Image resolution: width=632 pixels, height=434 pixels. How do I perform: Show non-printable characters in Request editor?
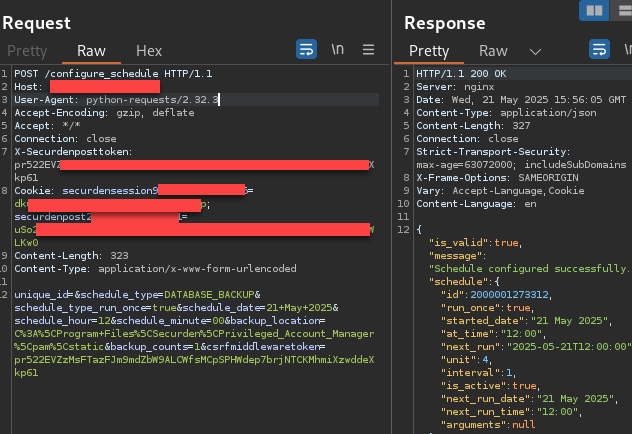337,49
